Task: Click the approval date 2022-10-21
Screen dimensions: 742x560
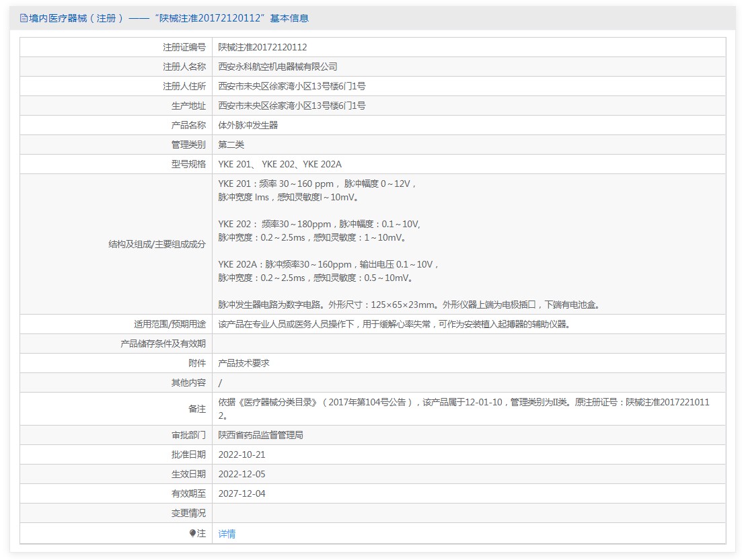Action: tap(242, 454)
